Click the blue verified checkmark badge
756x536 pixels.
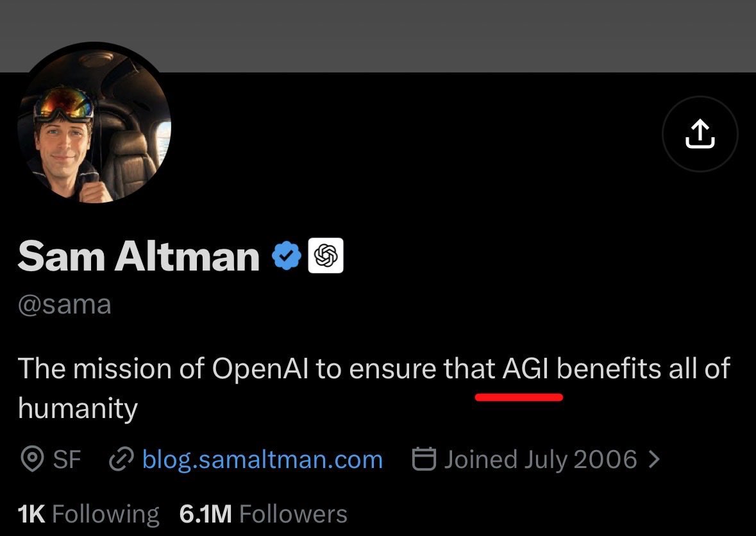tap(287, 255)
